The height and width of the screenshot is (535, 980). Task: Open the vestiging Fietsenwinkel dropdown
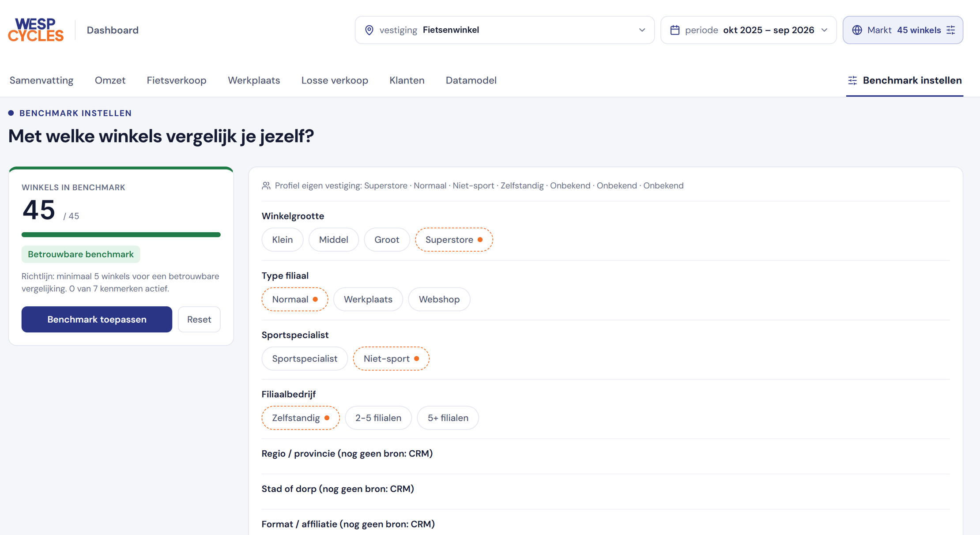(505, 30)
